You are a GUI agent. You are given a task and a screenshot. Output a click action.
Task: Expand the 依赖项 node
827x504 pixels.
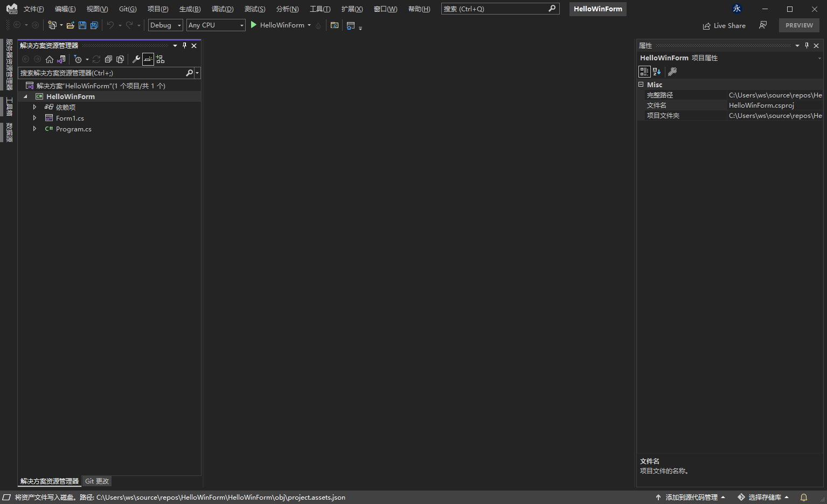(34, 107)
